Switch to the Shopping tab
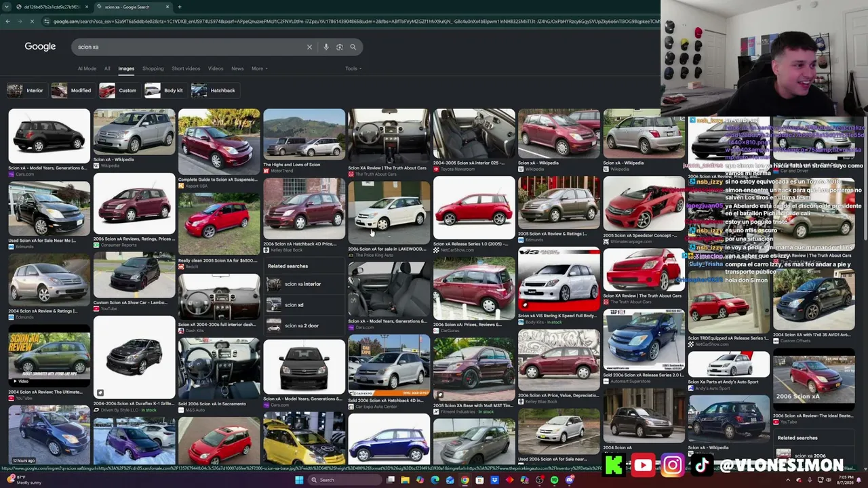Image resolution: width=868 pixels, height=488 pixels. [x=153, y=68]
